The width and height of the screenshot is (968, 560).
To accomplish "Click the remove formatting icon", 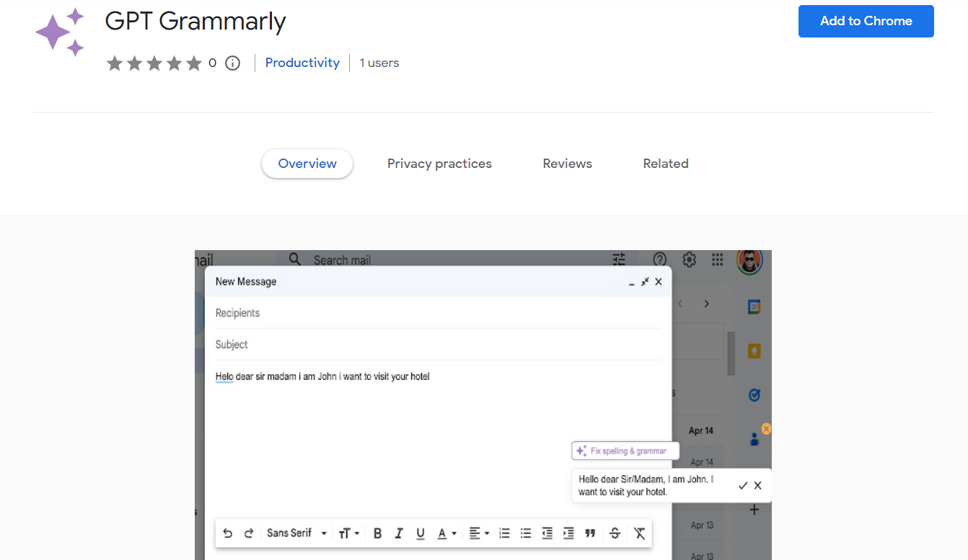I will pyautogui.click(x=639, y=533).
